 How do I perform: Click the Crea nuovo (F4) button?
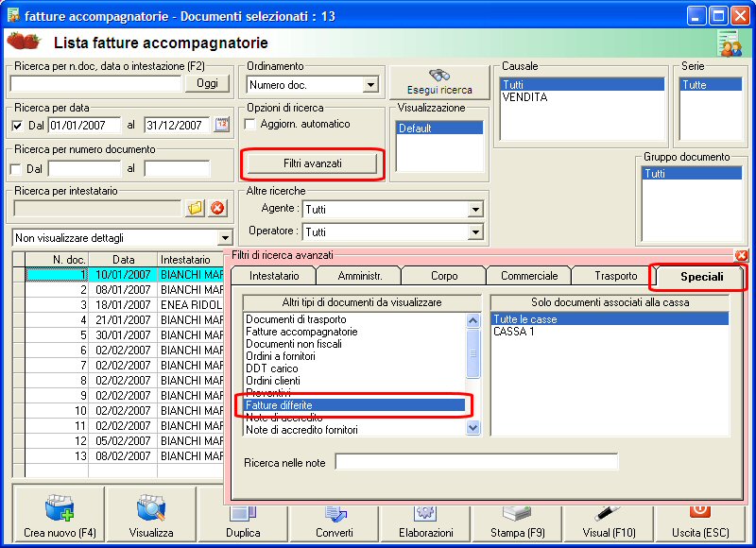click(60, 514)
